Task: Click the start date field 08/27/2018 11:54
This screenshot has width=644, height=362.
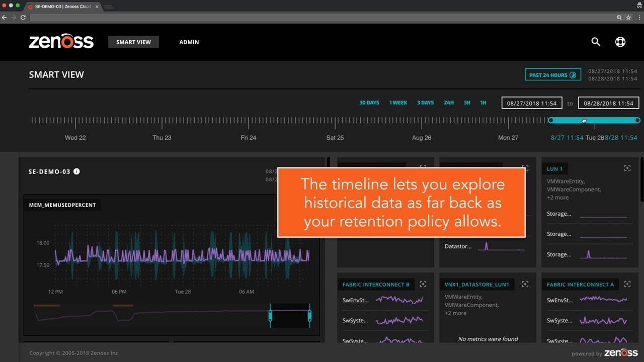Action: (x=532, y=103)
